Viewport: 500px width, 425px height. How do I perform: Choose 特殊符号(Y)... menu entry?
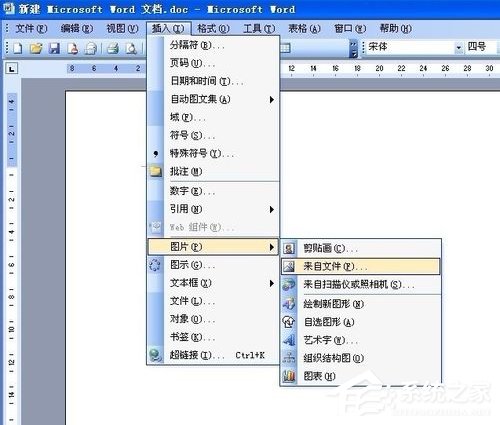click(x=213, y=153)
